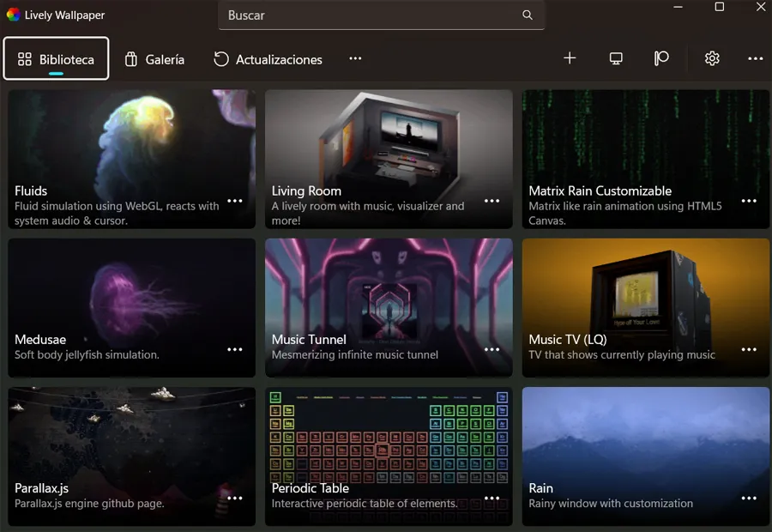Open the far-right toolbar more options menu

(755, 58)
